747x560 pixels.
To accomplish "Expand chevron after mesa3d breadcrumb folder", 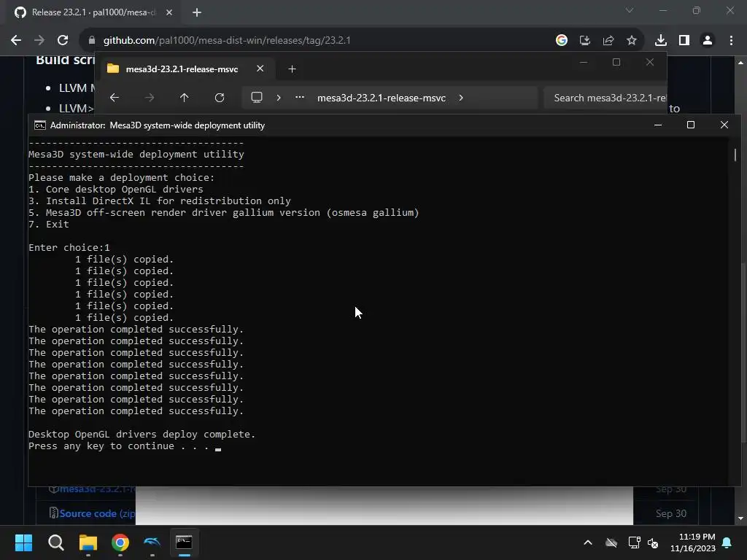I will [461, 98].
